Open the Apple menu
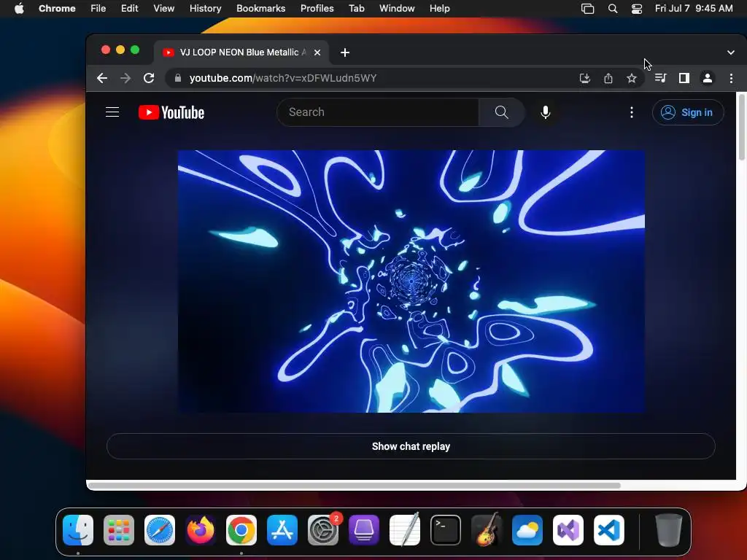The width and height of the screenshot is (747, 560). click(x=19, y=9)
